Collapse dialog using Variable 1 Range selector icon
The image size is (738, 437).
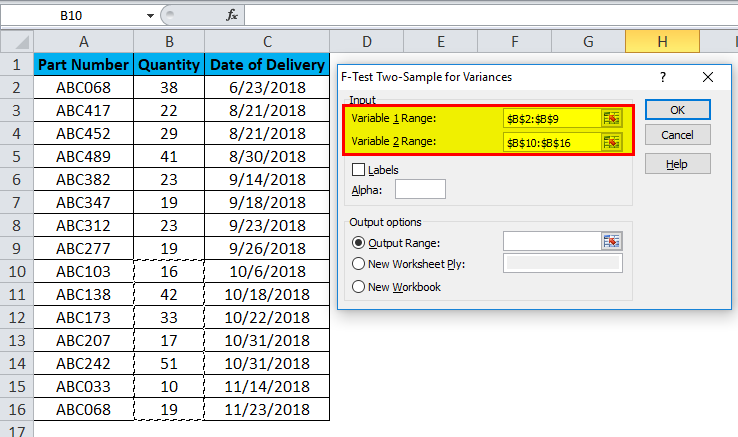tap(611, 118)
